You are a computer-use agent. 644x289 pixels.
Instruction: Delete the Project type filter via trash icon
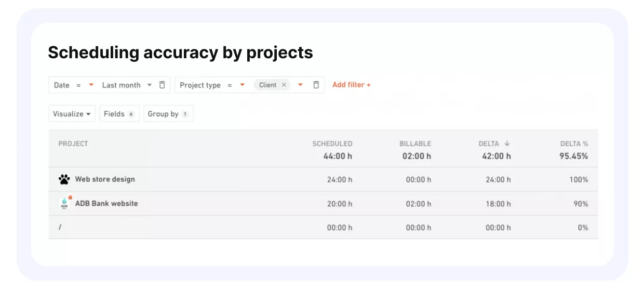point(316,85)
